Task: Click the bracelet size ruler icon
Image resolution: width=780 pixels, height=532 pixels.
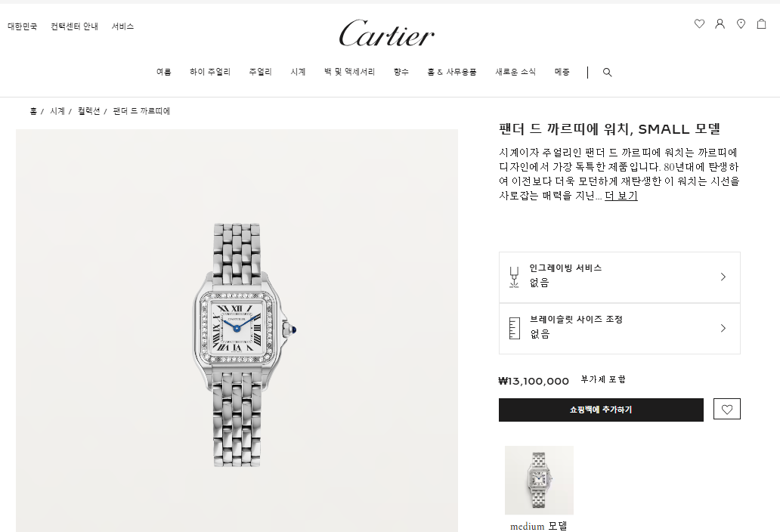Action: click(x=515, y=328)
